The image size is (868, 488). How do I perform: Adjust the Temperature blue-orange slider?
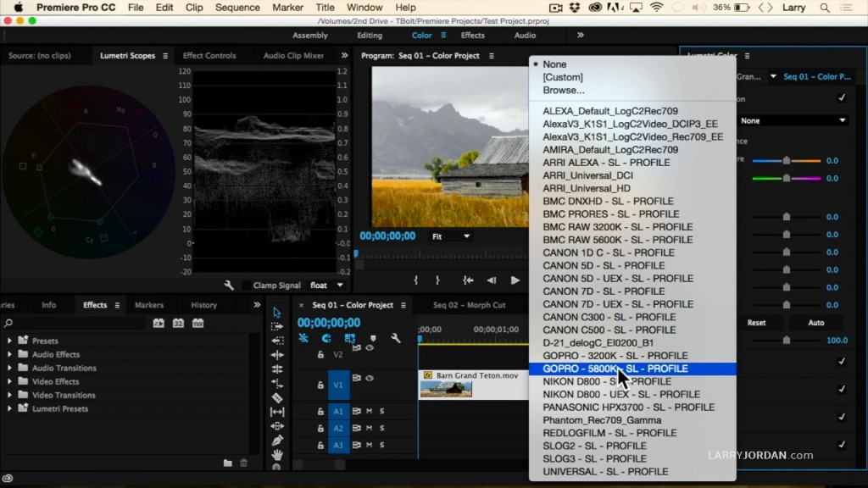click(x=786, y=160)
